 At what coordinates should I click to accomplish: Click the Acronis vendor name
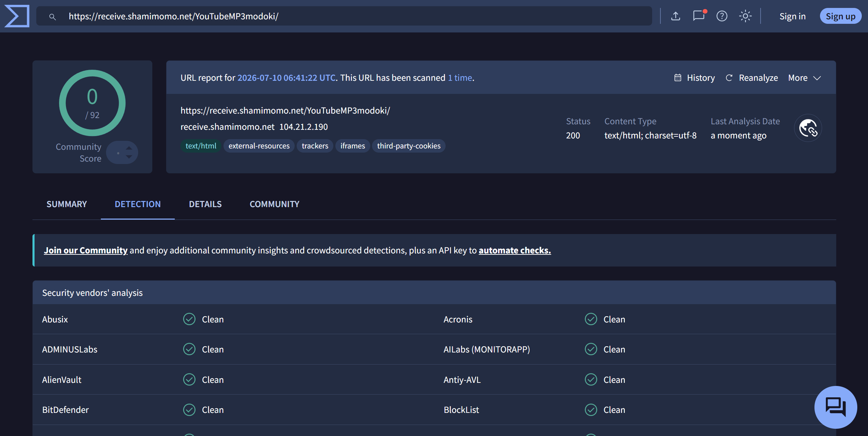pos(458,319)
